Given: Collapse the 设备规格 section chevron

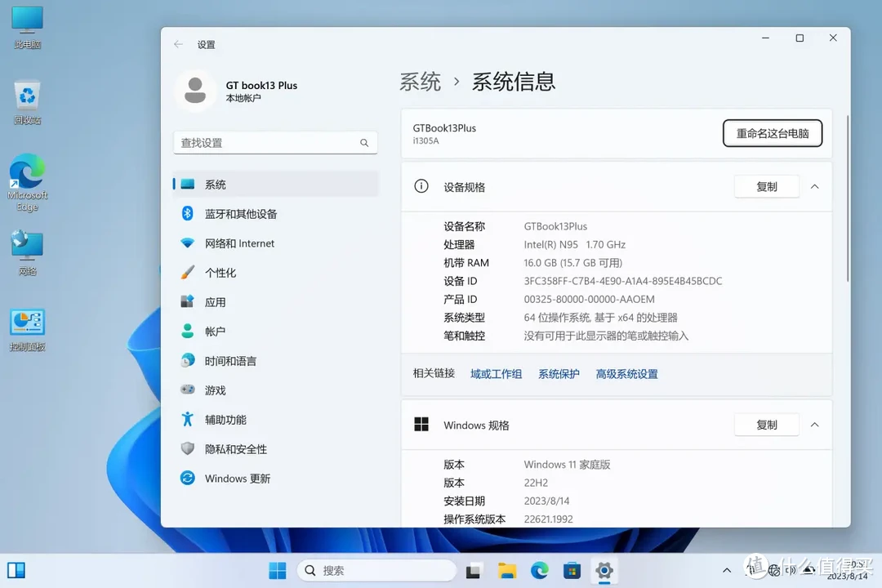Looking at the screenshot, I should click(814, 187).
